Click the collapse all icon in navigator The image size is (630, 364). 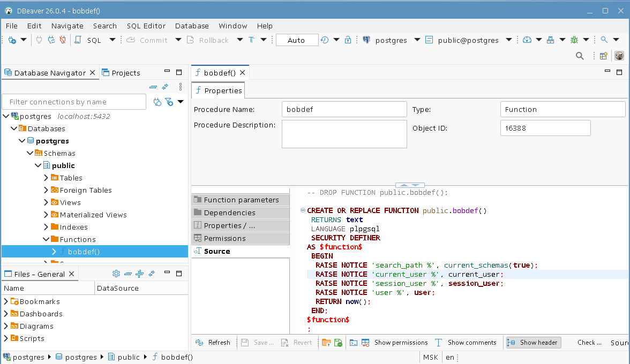pyautogui.click(x=153, y=87)
